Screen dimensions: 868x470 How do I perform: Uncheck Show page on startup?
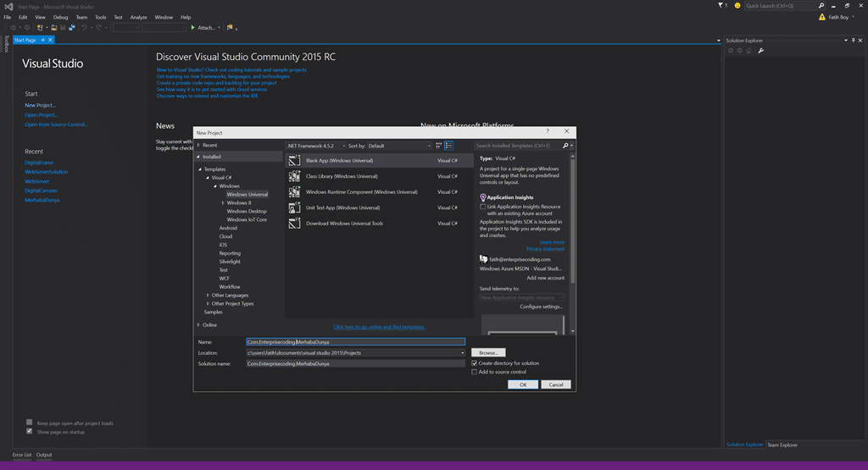pyautogui.click(x=30, y=431)
